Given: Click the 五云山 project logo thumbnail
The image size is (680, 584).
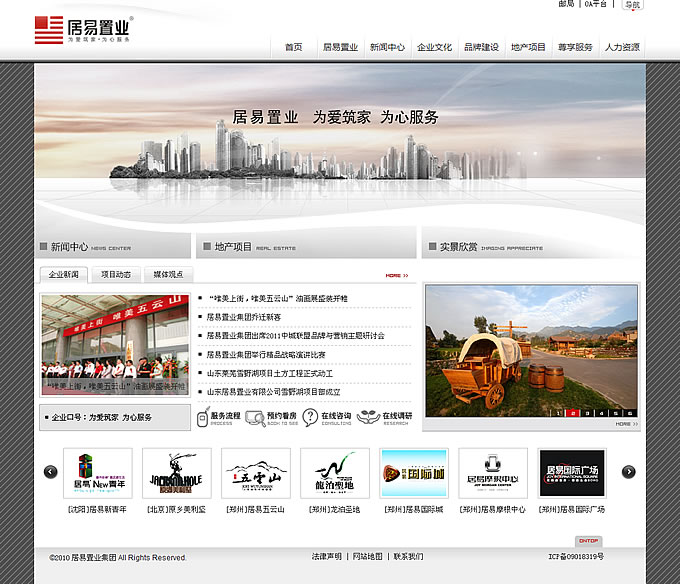Looking at the screenshot, I should coord(255,473).
